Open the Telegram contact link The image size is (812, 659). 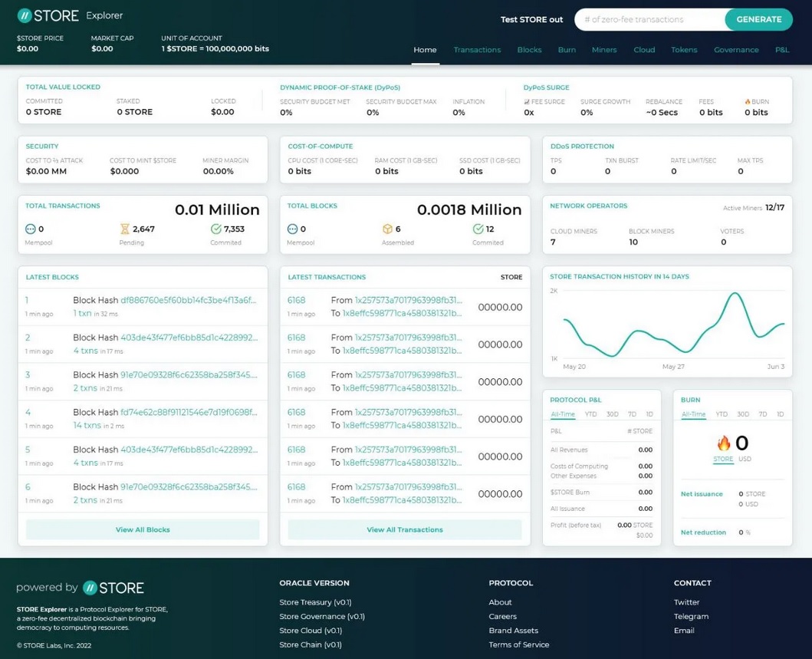coord(692,617)
